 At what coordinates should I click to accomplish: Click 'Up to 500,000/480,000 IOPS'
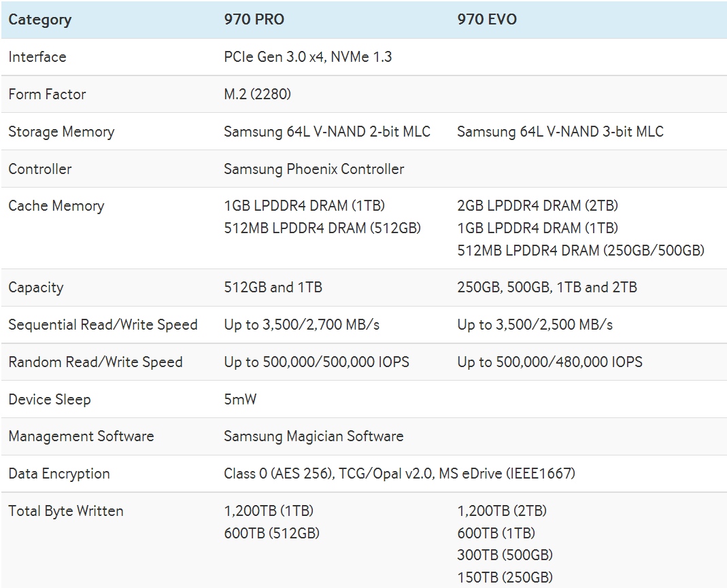(550, 362)
